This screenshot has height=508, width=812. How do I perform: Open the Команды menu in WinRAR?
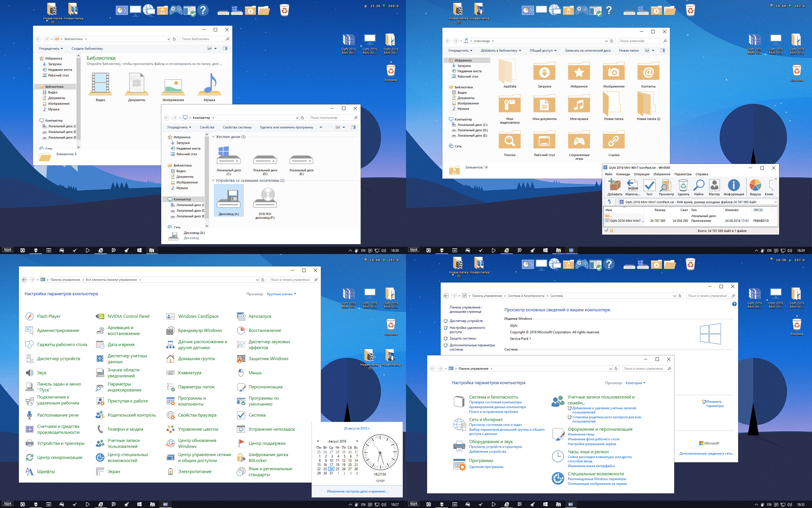click(623, 174)
